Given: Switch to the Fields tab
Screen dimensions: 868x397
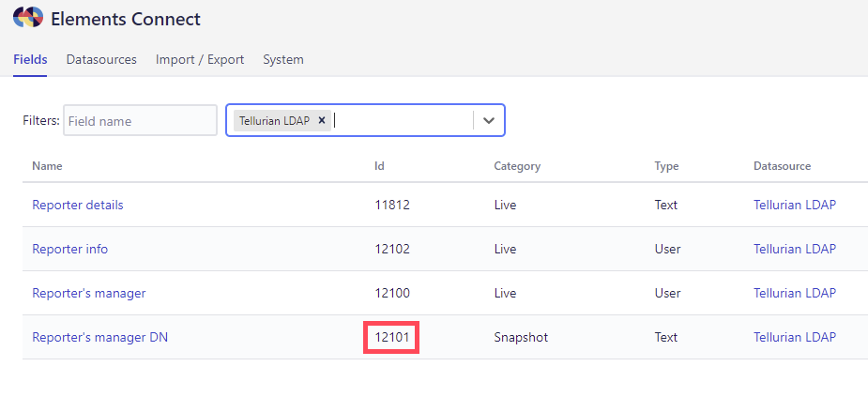Looking at the screenshot, I should pyautogui.click(x=30, y=59).
